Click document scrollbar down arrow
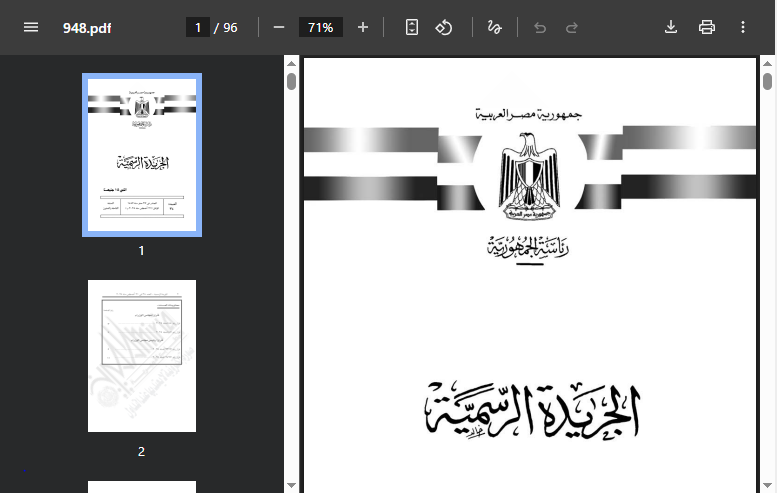Viewport: 778px width, 493px height. point(767,486)
